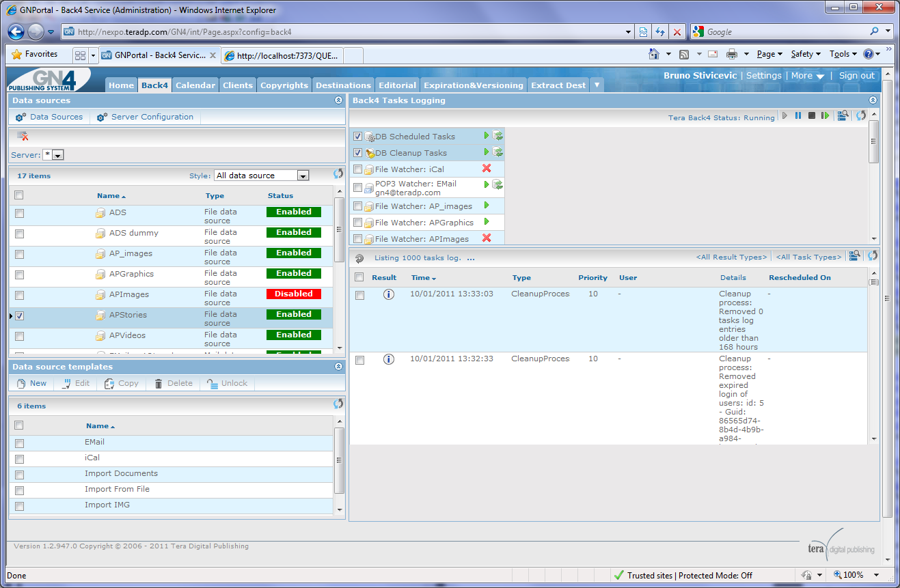Click the red clear-filter icon under Data Sources
The height and width of the screenshot is (588, 900).
(23, 136)
